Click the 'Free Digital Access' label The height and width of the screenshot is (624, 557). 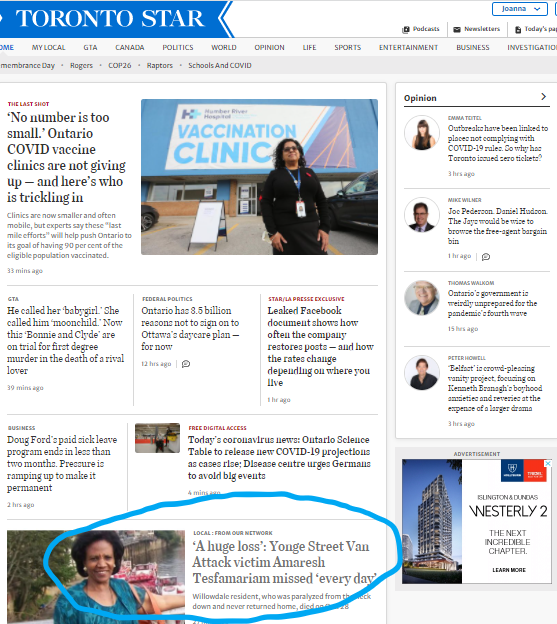(218, 428)
